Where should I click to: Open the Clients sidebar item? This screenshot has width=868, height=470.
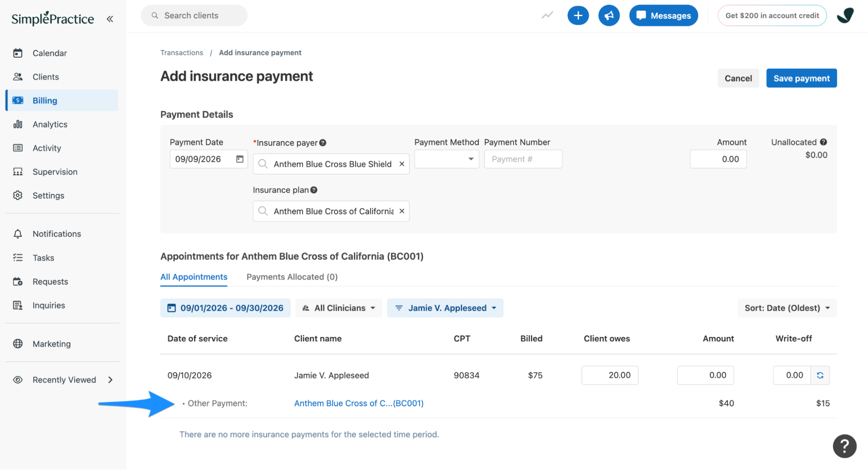[62, 77]
